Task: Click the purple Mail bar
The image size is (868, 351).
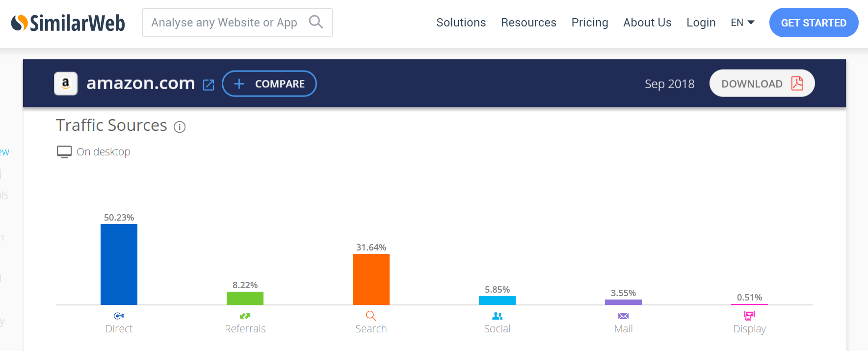Action: [624, 302]
